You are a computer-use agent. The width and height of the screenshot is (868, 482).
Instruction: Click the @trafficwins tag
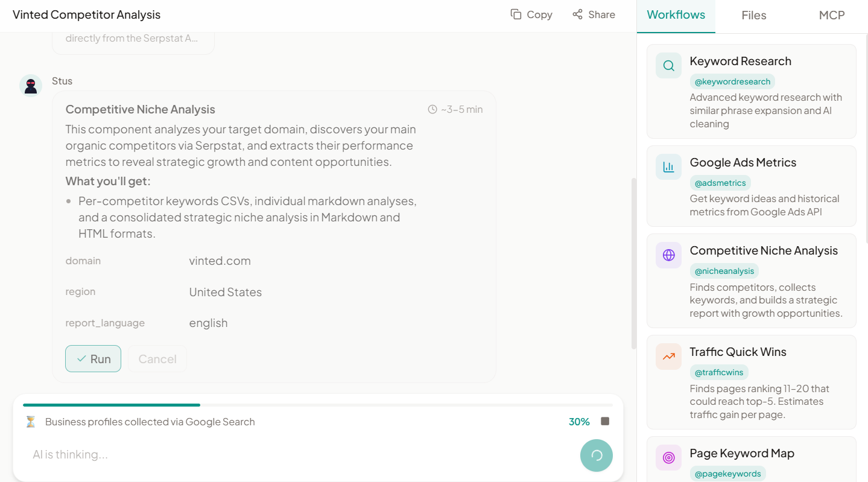coord(719,372)
